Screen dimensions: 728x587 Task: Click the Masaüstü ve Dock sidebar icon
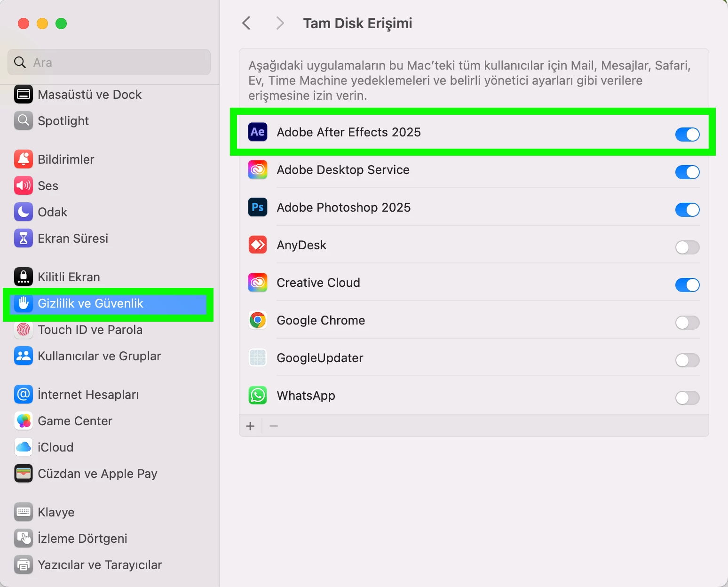24,95
